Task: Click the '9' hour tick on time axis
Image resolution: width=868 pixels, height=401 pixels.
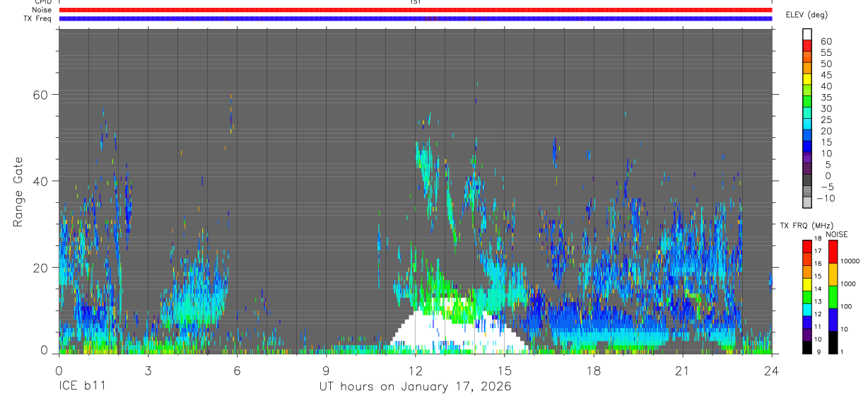Action: [x=326, y=370]
